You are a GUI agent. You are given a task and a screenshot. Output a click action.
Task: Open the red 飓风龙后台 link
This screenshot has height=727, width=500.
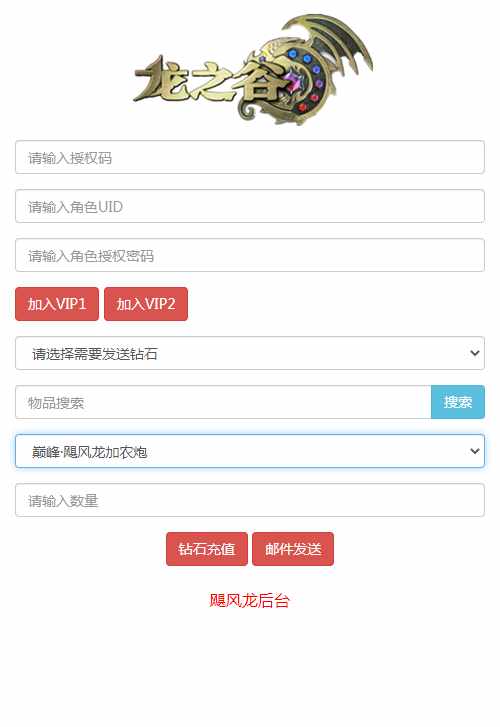click(x=250, y=601)
